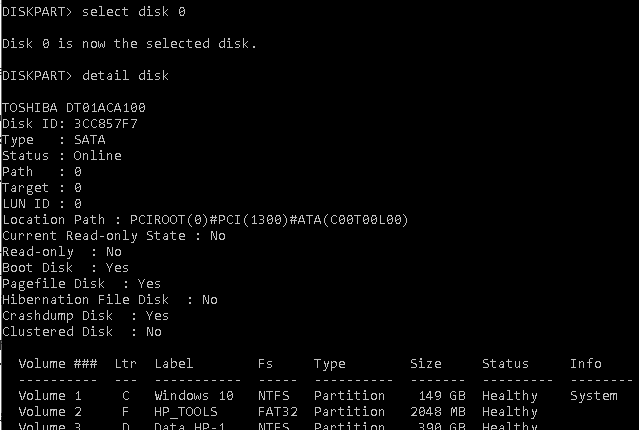This screenshot has width=639, height=430.
Task: Click the Current Read-only State line
Action: pyautogui.click(x=114, y=236)
